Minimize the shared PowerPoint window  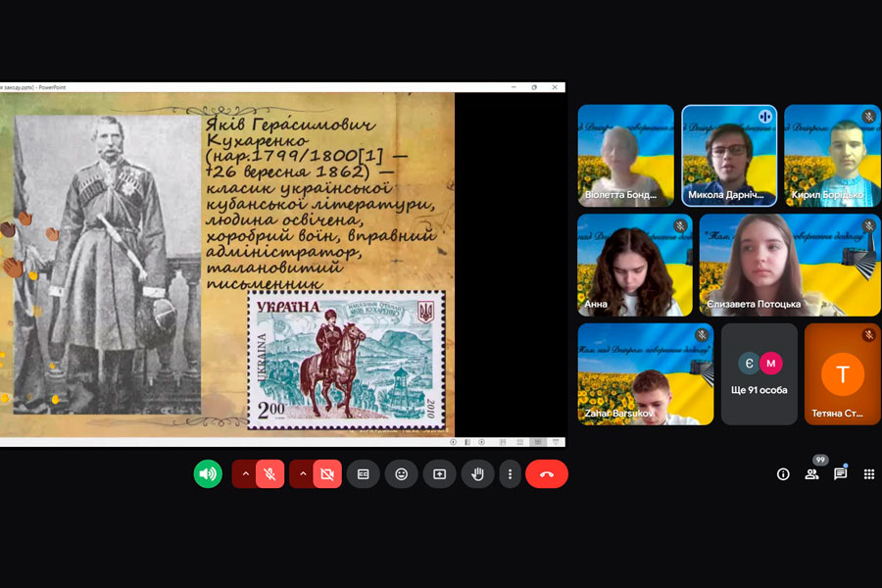tap(514, 87)
